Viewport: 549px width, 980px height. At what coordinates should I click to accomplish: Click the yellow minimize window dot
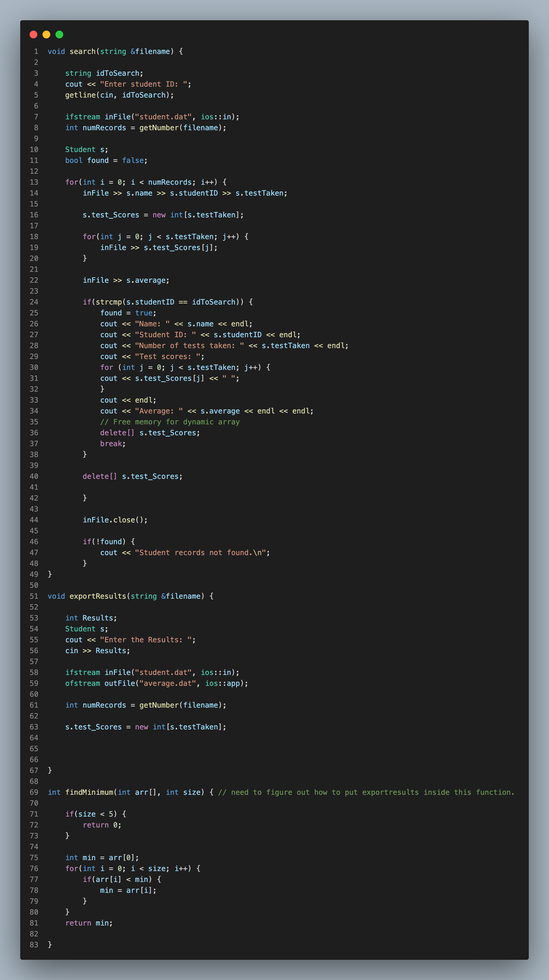[46, 34]
